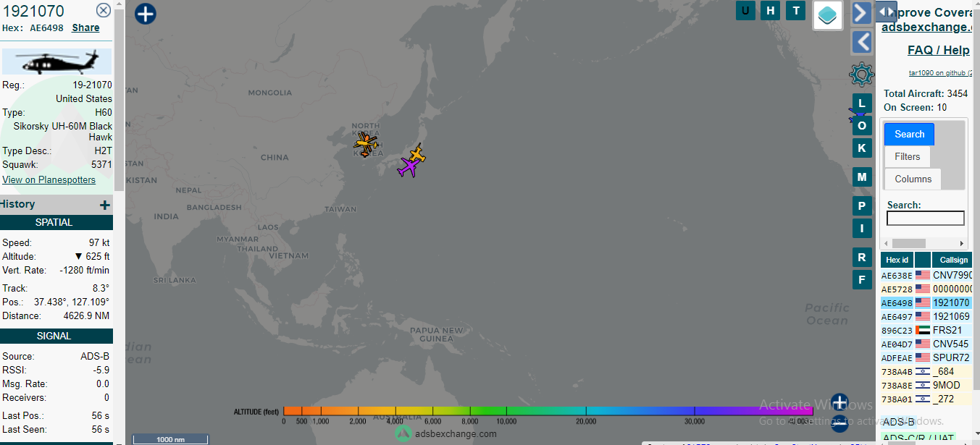This screenshot has height=445, width=980.
Task: Select table row AE6497 1921069
Action: (926, 316)
